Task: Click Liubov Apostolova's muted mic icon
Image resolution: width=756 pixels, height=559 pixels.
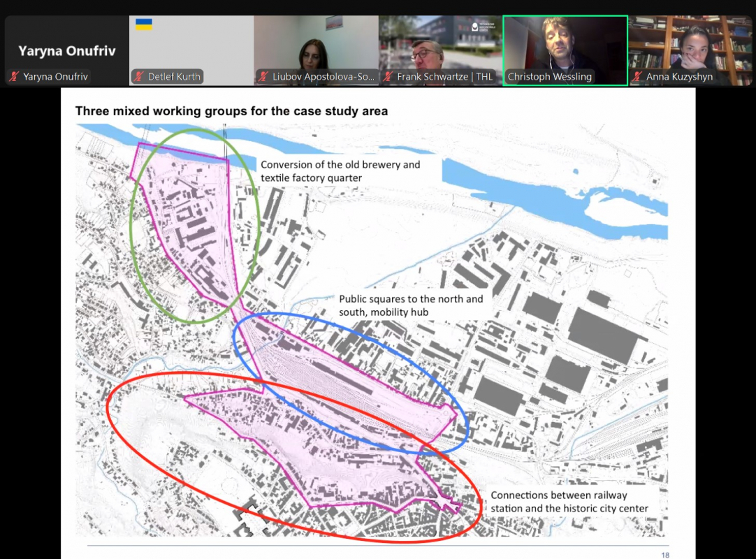Action: [x=263, y=77]
